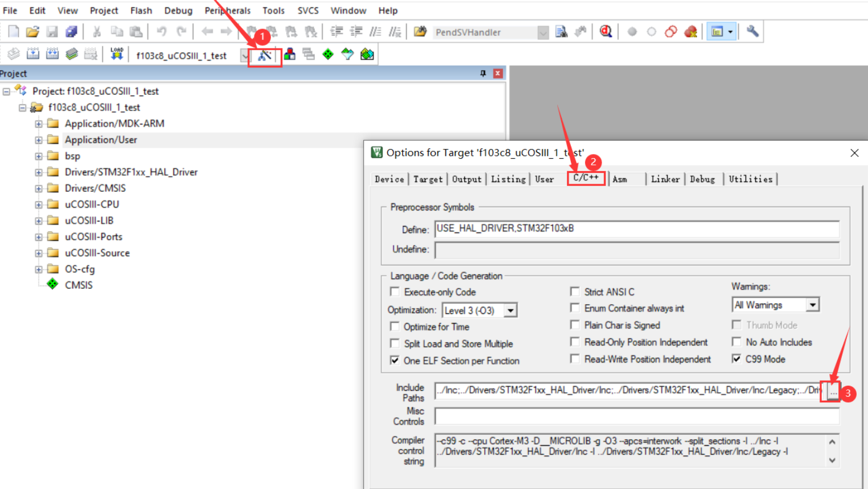
Task: Launch the Pack Installer icon
Action: click(367, 54)
